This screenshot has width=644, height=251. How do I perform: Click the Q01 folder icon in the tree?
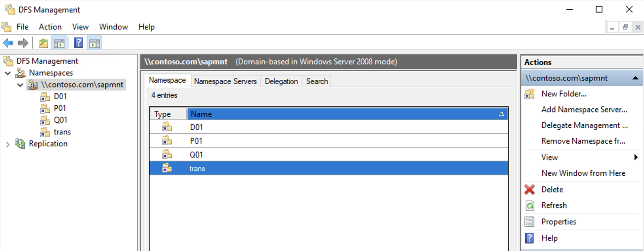(x=45, y=120)
